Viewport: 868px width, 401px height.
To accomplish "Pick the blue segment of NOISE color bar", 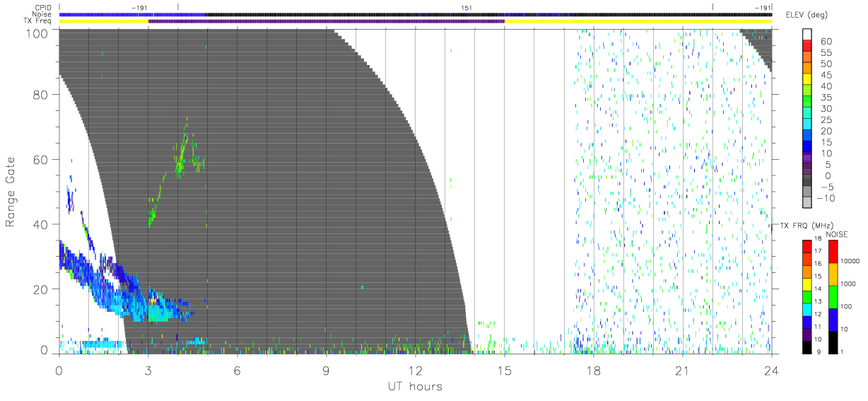I will click(x=833, y=319).
